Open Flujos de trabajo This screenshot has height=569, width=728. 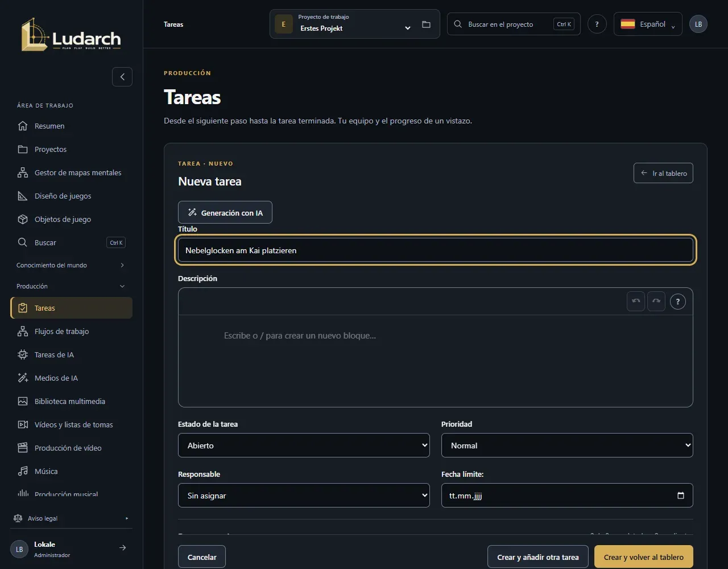pyautogui.click(x=71, y=331)
